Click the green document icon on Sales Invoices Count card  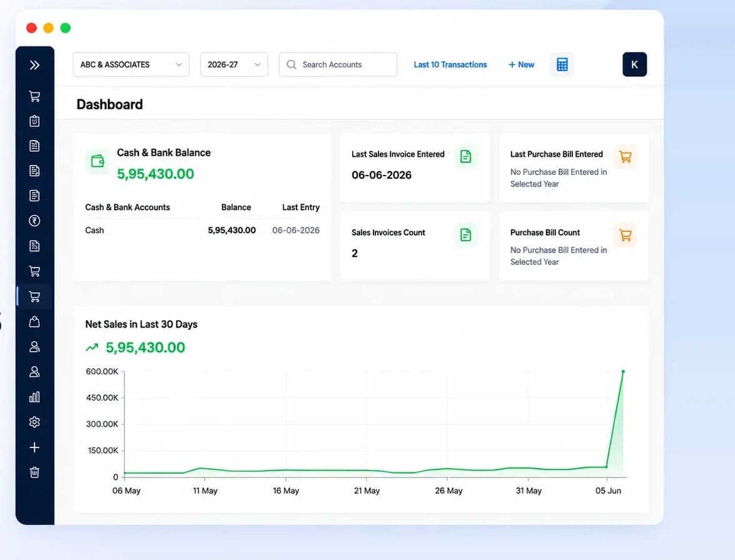point(465,234)
